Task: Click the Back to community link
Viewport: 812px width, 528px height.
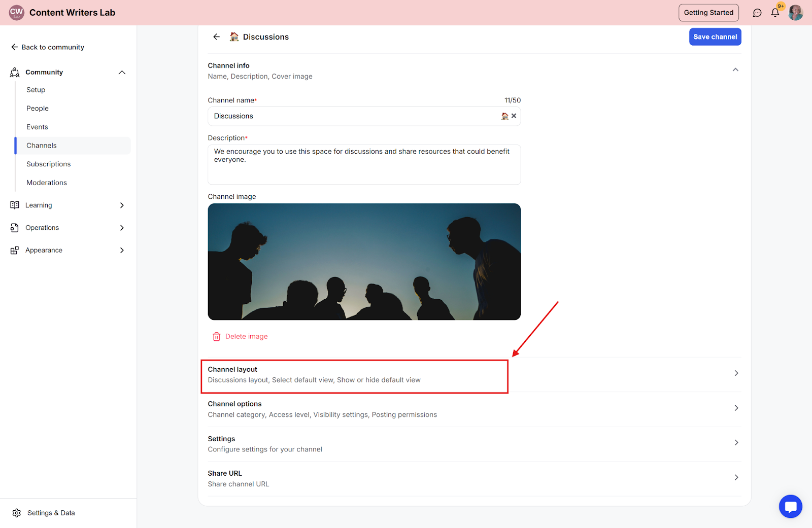Action: pyautogui.click(x=48, y=47)
